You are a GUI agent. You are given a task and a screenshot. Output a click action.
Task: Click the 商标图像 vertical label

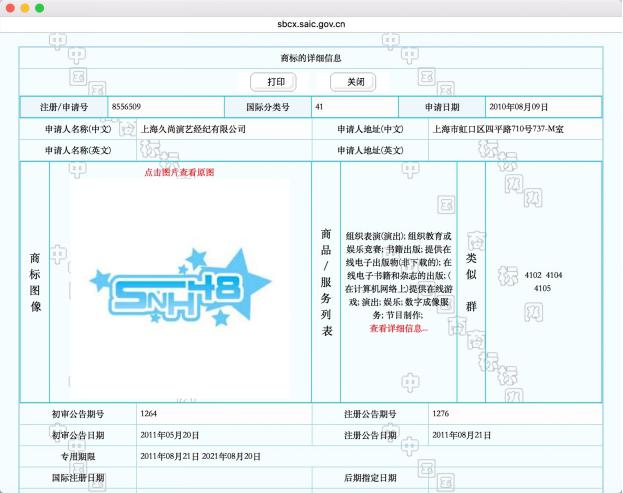pyautogui.click(x=35, y=282)
